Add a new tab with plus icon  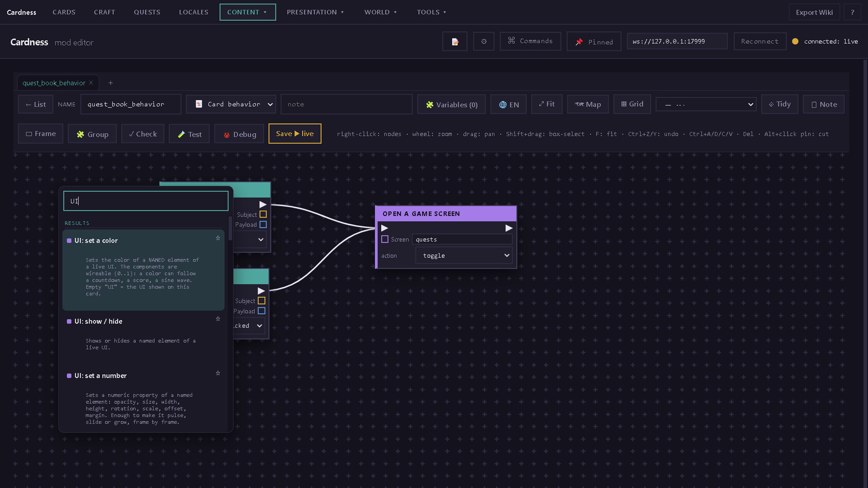[111, 83]
